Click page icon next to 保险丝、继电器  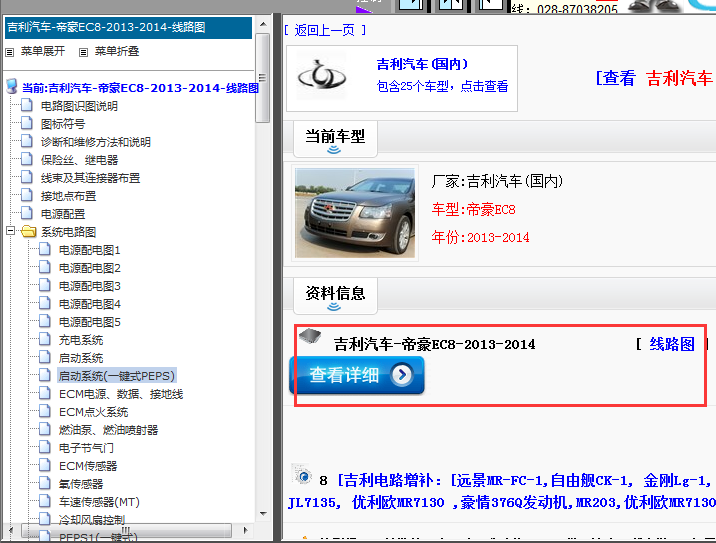(27, 159)
